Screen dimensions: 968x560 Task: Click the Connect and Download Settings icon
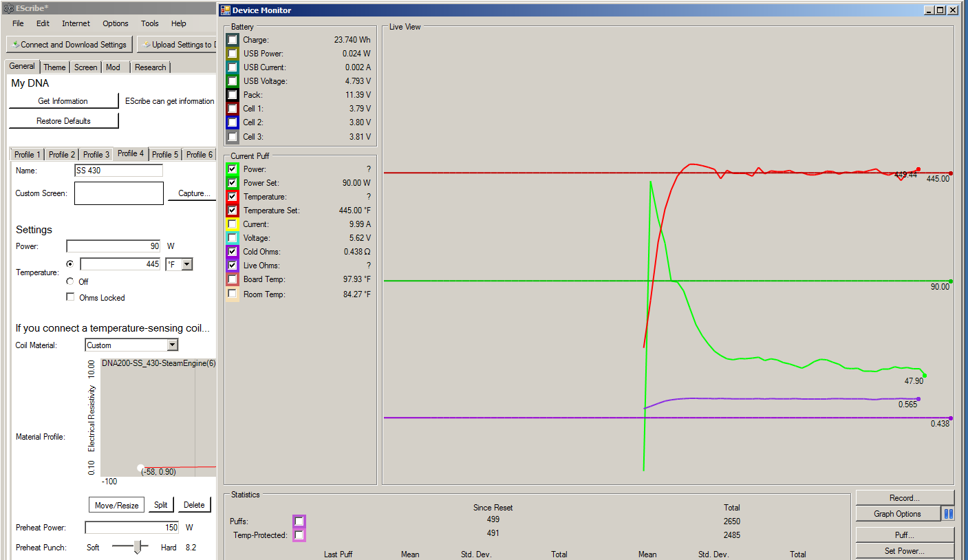pos(15,45)
